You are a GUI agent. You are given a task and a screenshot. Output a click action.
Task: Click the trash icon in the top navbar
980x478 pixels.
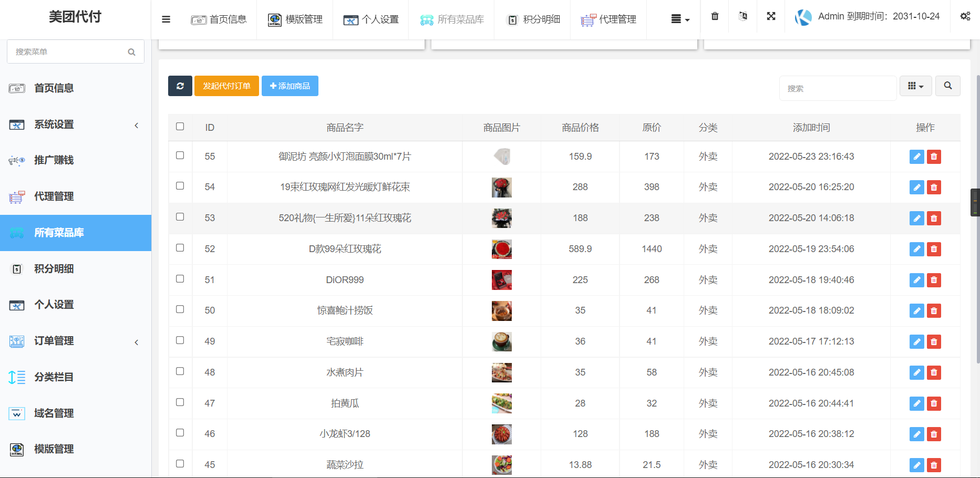point(715,16)
